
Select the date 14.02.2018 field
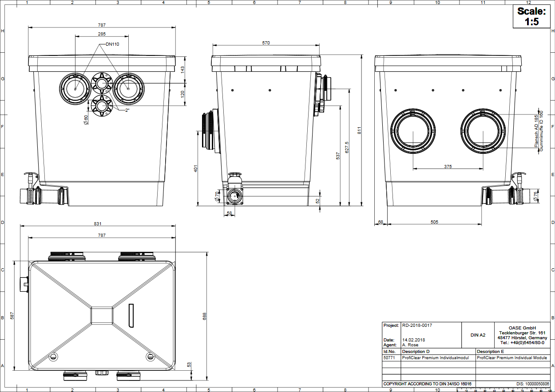tap(413, 340)
